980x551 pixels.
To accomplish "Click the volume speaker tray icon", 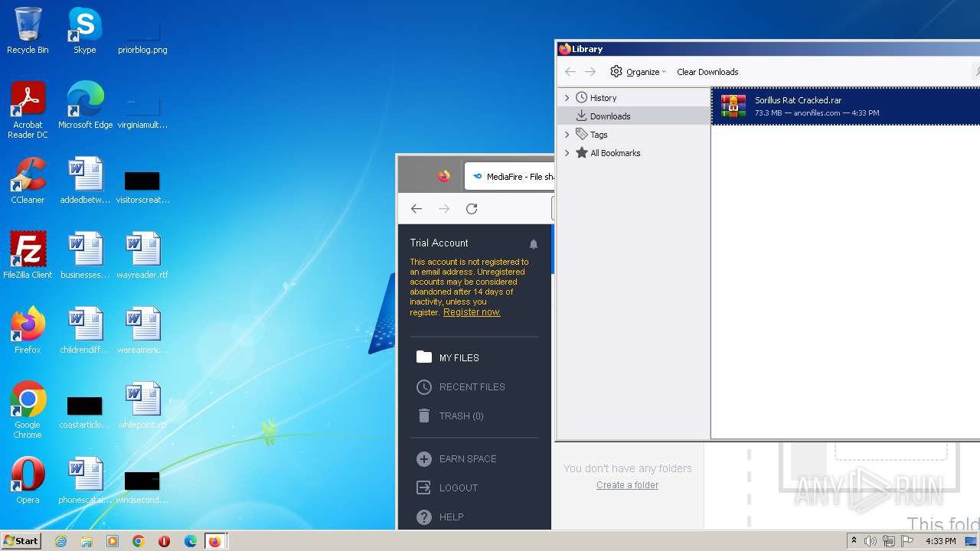I will click(871, 541).
